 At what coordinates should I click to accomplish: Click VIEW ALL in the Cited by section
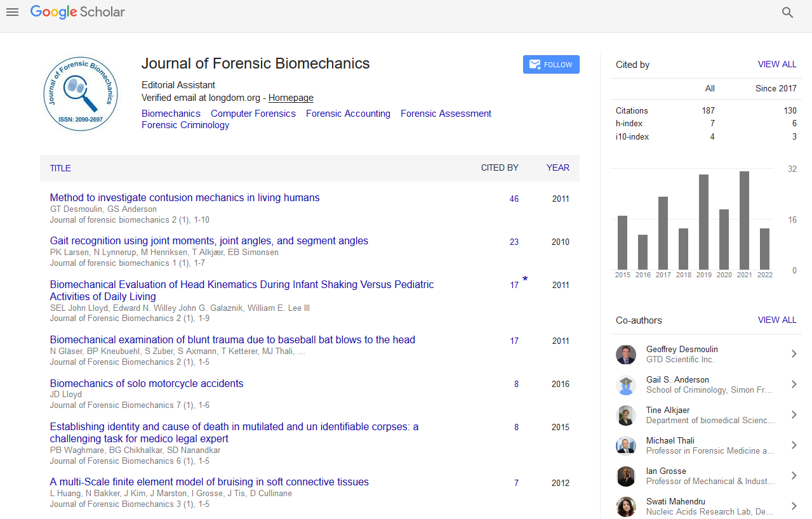pos(777,65)
